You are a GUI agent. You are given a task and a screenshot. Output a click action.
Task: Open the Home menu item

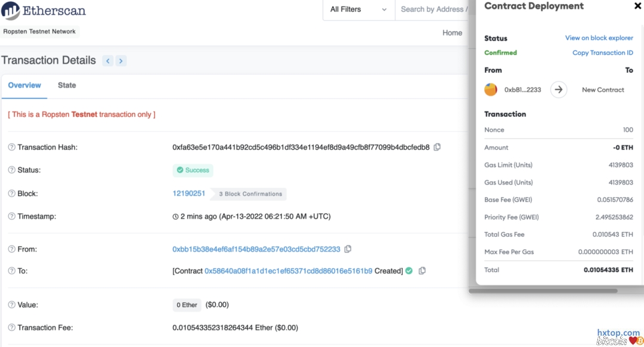(x=452, y=33)
